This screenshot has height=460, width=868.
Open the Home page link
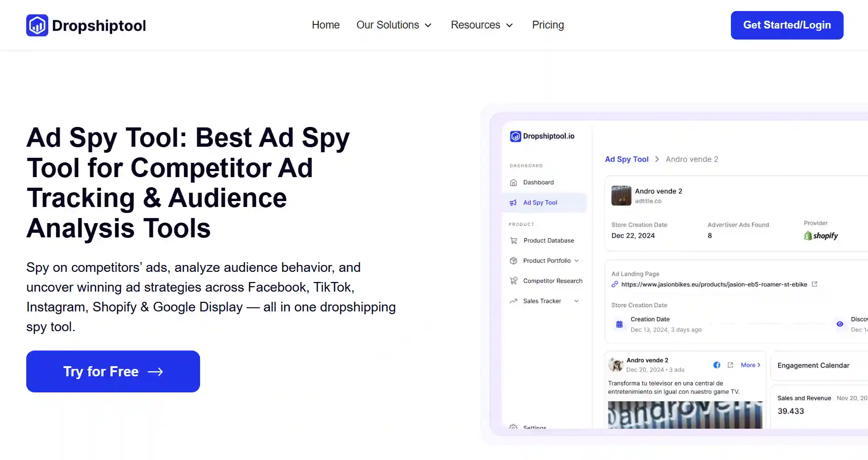pos(326,25)
